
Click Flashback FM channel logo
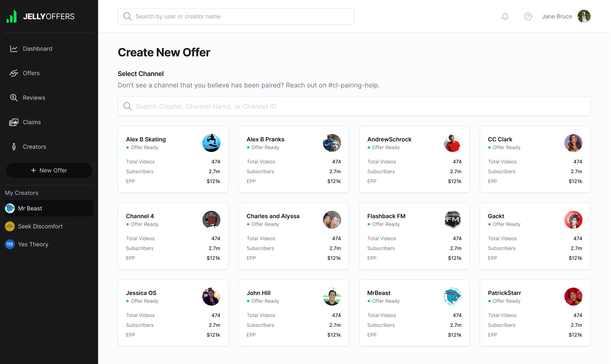[x=452, y=220]
